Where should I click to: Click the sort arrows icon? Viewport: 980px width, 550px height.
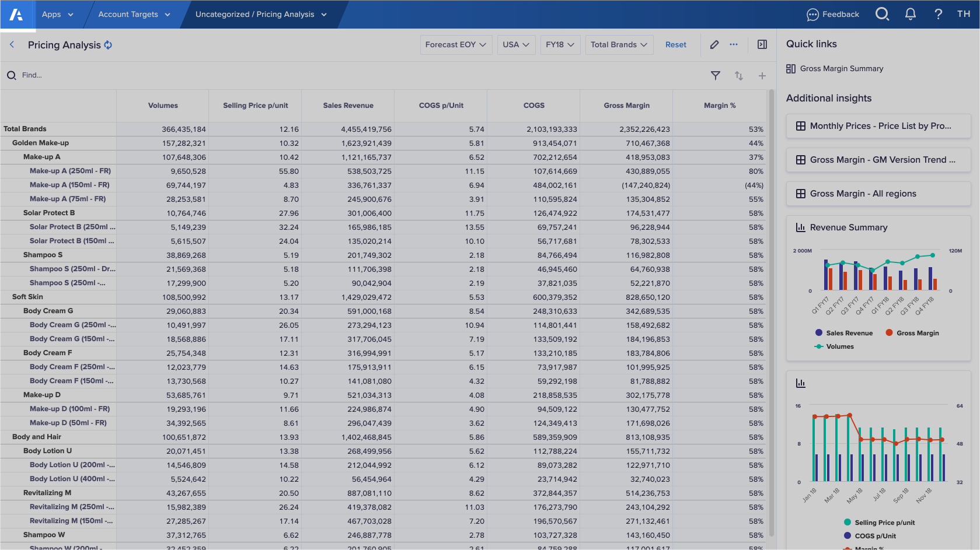click(738, 75)
